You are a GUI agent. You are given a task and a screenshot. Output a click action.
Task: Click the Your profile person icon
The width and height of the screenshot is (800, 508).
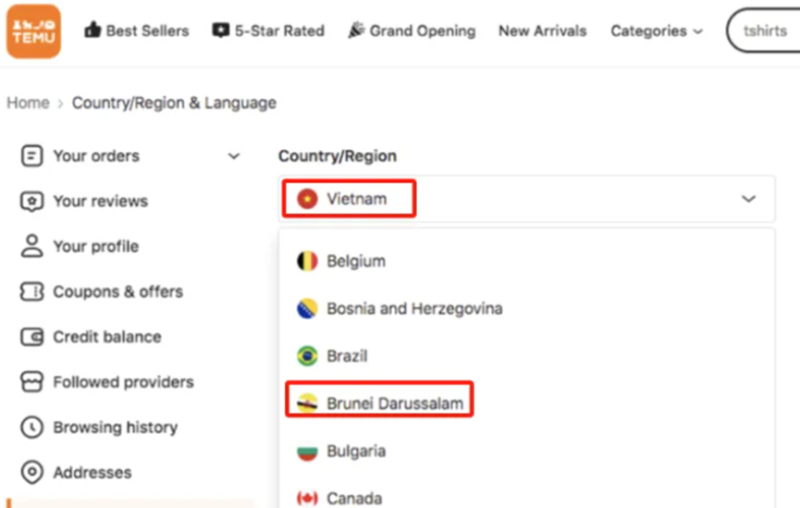(x=33, y=246)
